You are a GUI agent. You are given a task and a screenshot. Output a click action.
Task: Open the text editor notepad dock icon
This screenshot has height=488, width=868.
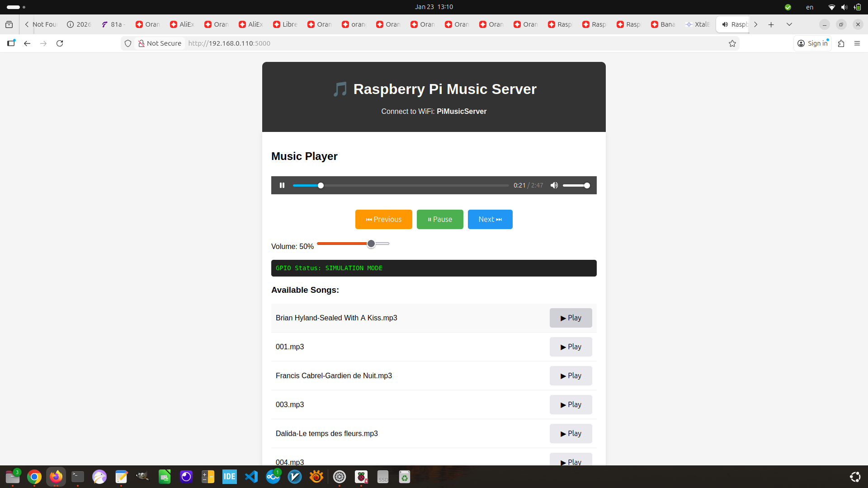tap(121, 477)
